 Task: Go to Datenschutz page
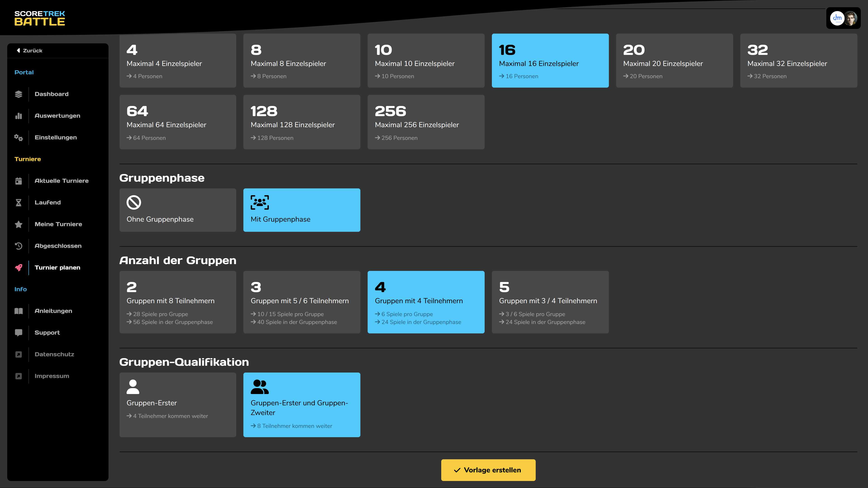click(54, 354)
